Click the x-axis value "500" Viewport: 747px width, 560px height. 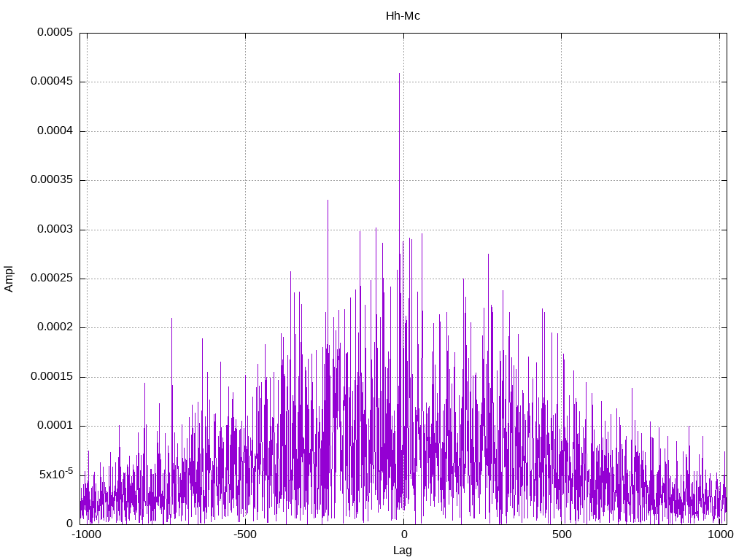pos(562,534)
